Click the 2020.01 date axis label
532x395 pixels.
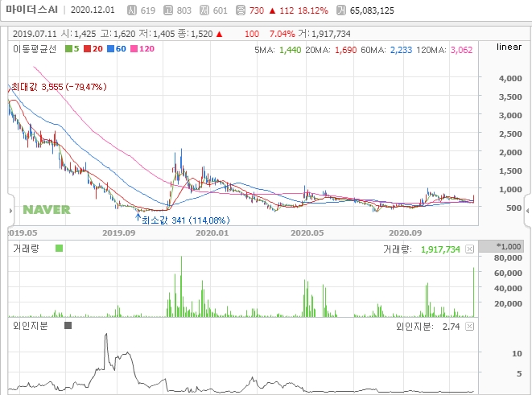pos(212,233)
